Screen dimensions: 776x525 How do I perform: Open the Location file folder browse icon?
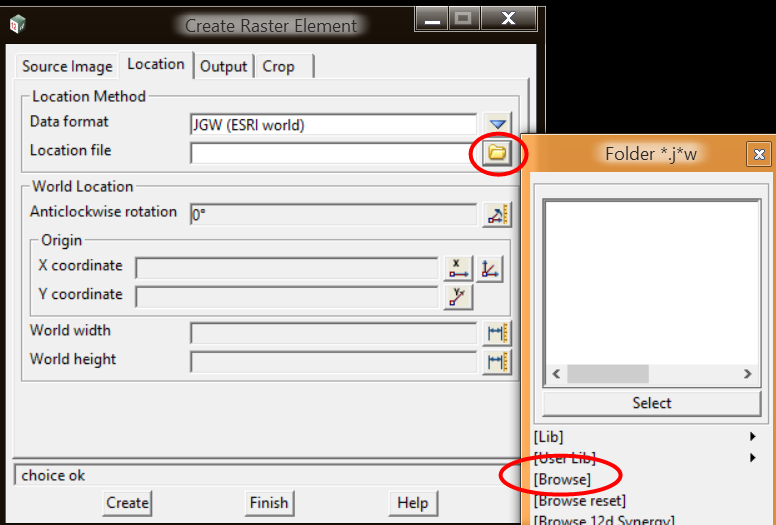(497, 153)
